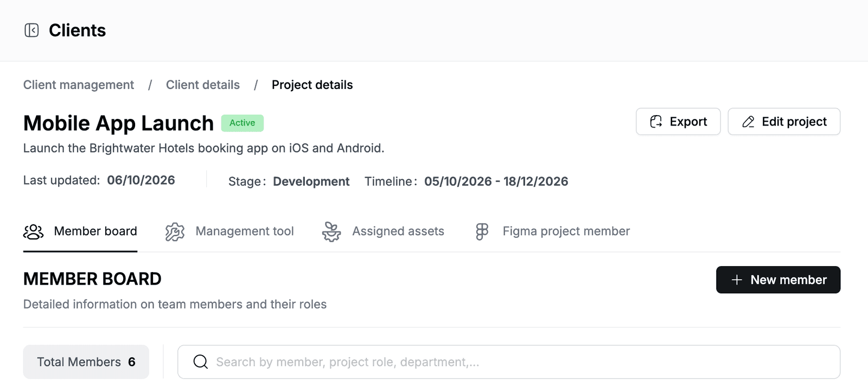
Task: Click the Assigned assets icon
Action: coord(331,232)
